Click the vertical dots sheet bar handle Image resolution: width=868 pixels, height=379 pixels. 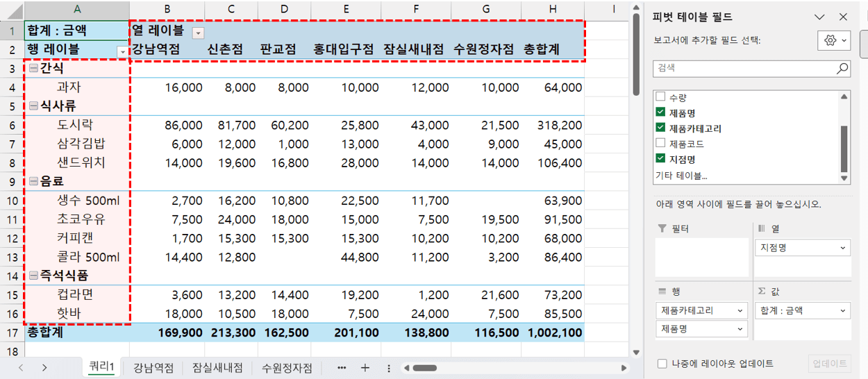tap(389, 368)
